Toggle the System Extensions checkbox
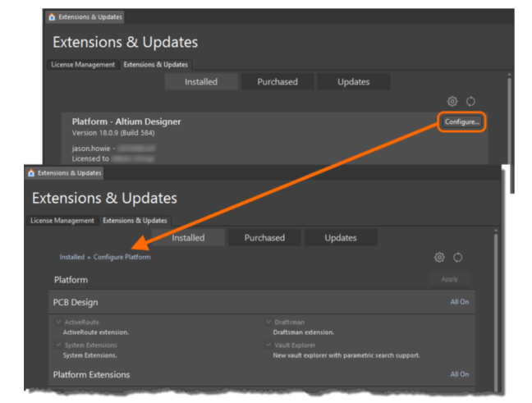 pos(58,346)
